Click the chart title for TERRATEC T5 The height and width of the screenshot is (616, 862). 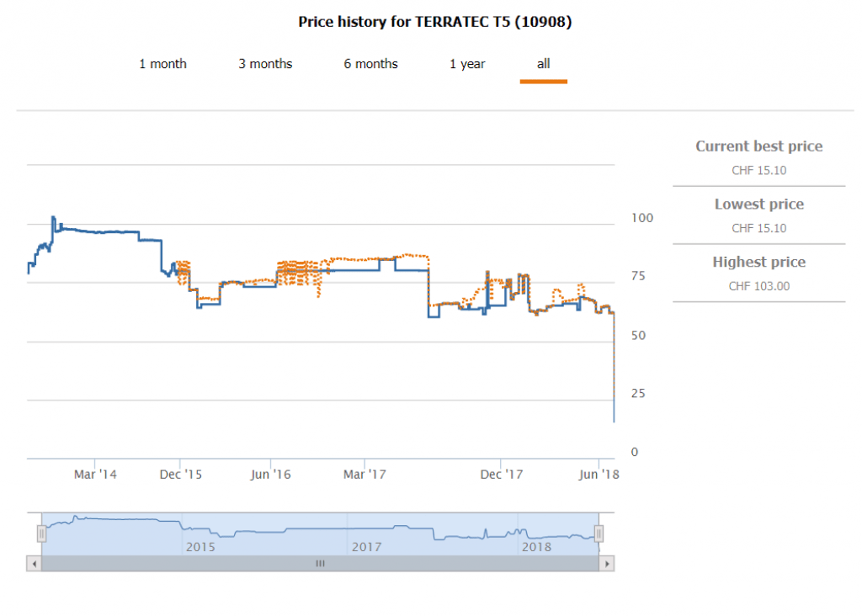tap(435, 23)
